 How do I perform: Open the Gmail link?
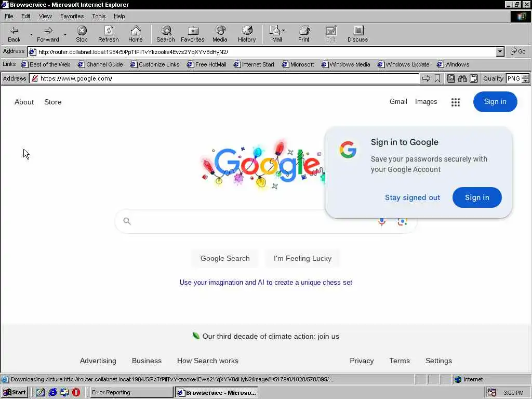point(398,102)
